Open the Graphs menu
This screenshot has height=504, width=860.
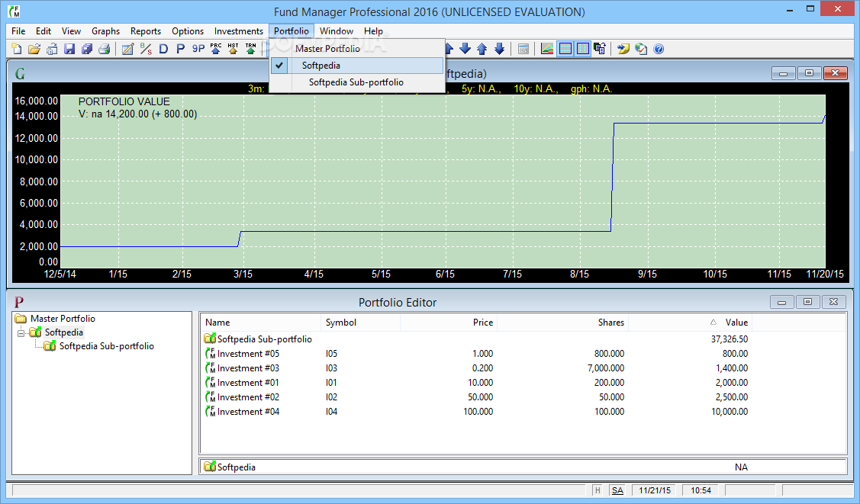105,31
